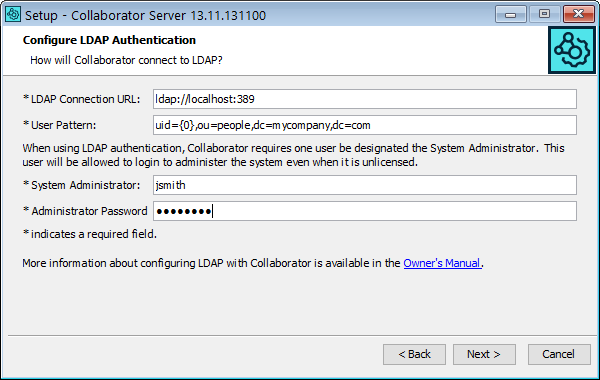Open the Owner's Manual link
The image size is (600, 380).
click(442, 263)
